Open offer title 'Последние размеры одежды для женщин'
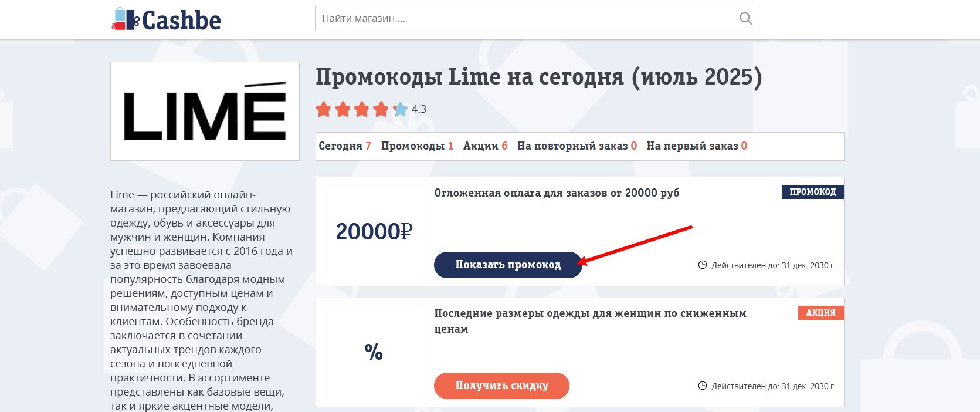The width and height of the screenshot is (980, 412). (590, 321)
